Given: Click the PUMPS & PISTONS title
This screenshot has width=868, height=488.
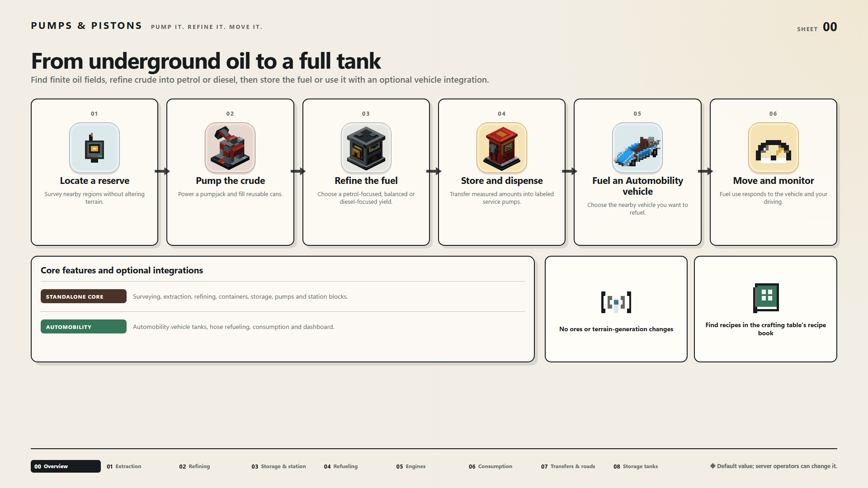Looking at the screenshot, I should click(86, 26).
